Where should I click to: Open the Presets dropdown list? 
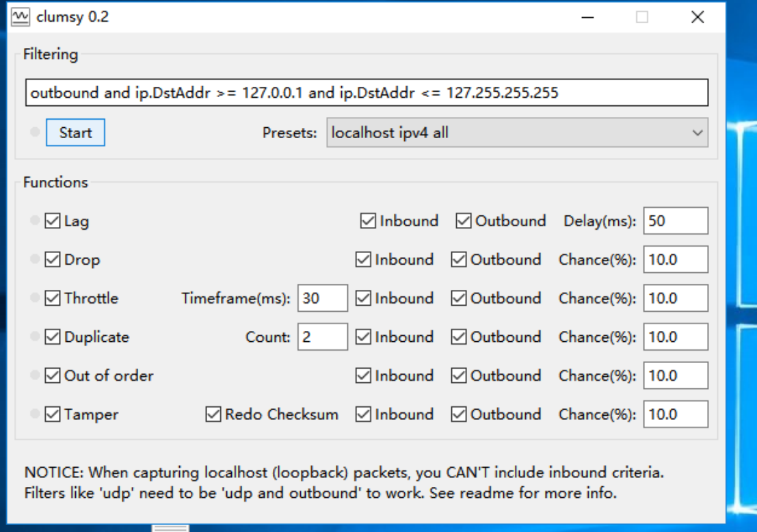pos(517,133)
